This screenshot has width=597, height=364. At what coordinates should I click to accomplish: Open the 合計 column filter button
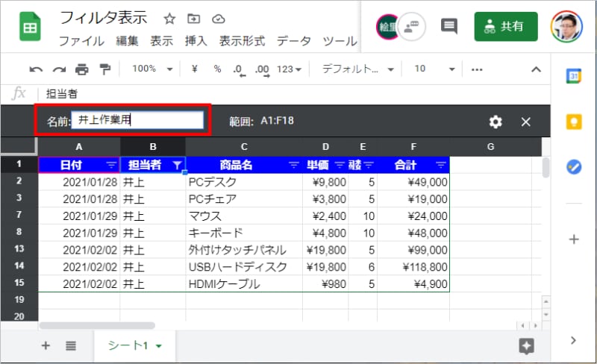point(440,166)
